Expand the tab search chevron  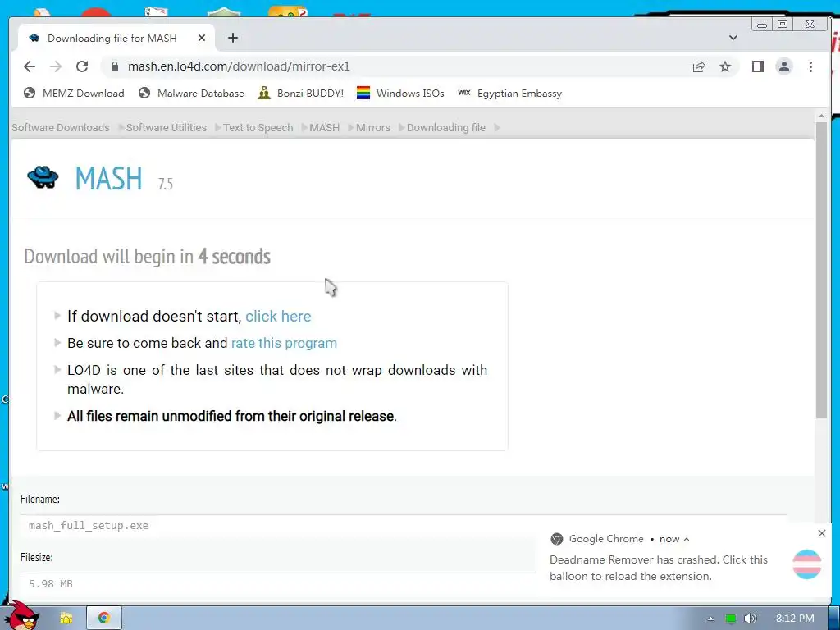[x=733, y=38]
